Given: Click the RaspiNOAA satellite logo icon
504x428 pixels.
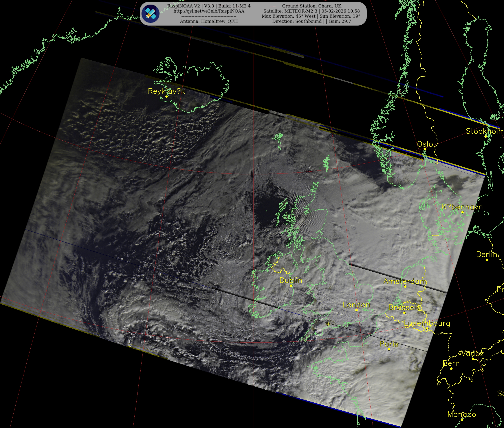Looking at the screenshot, I should [x=151, y=13].
